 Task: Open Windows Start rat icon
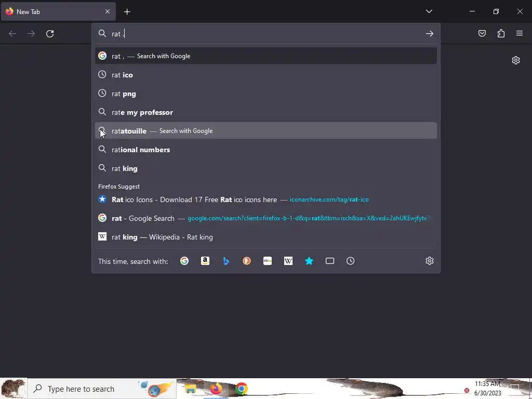(x=13, y=389)
